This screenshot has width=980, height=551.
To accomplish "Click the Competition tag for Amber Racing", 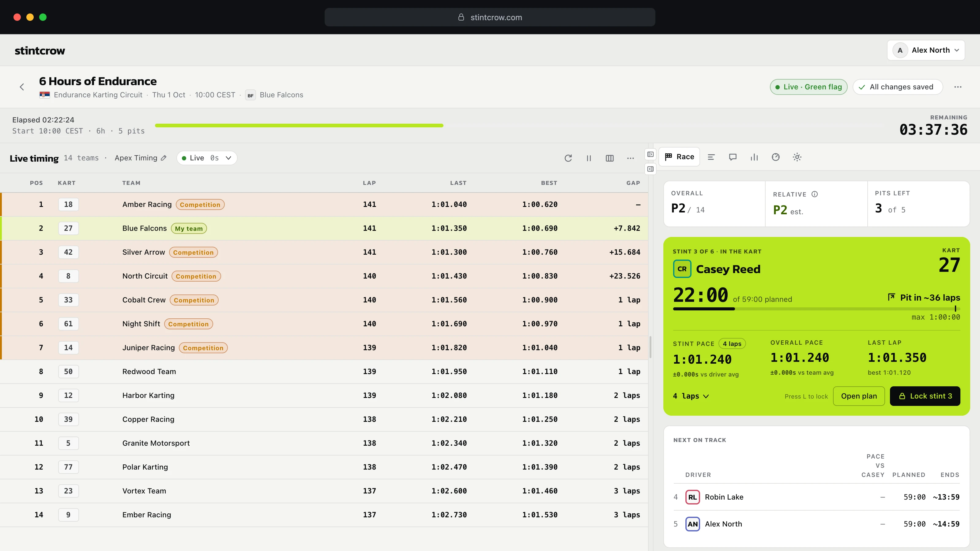I will click(200, 204).
